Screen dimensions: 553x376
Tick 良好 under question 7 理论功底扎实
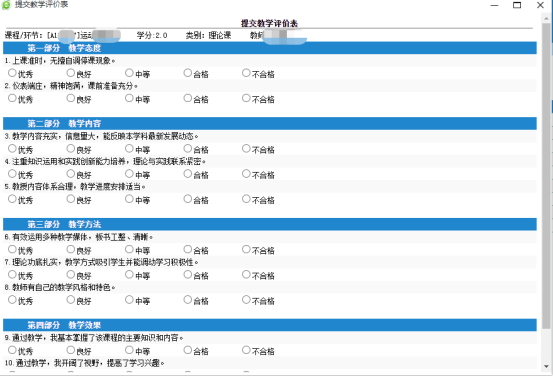click(71, 274)
